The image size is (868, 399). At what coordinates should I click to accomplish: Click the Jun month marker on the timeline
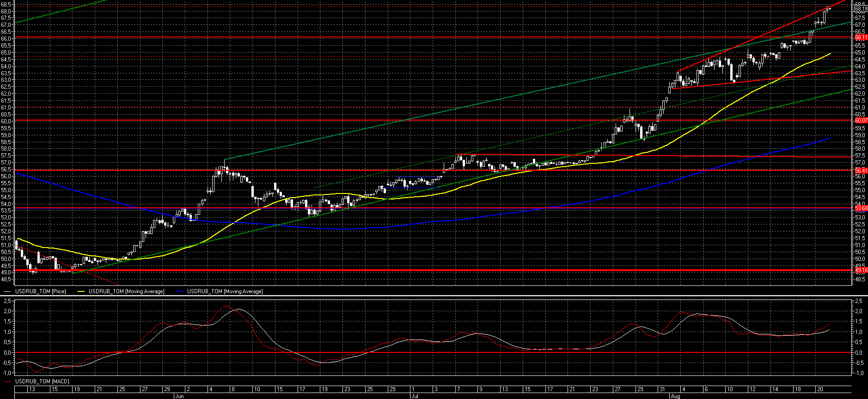[179, 396]
